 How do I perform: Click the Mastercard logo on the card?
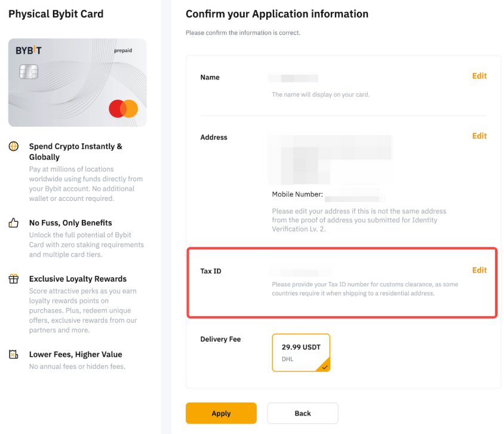pyautogui.click(x=124, y=109)
